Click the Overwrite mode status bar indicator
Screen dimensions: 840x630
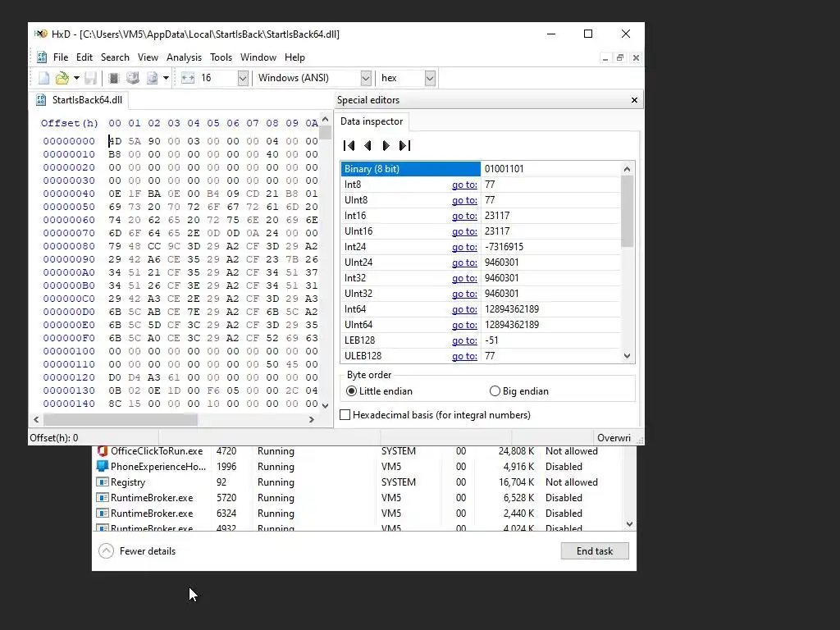614,438
